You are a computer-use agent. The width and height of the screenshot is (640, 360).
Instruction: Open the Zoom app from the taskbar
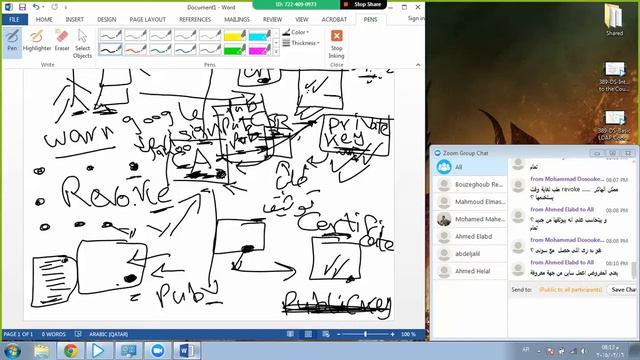pos(157,351)
